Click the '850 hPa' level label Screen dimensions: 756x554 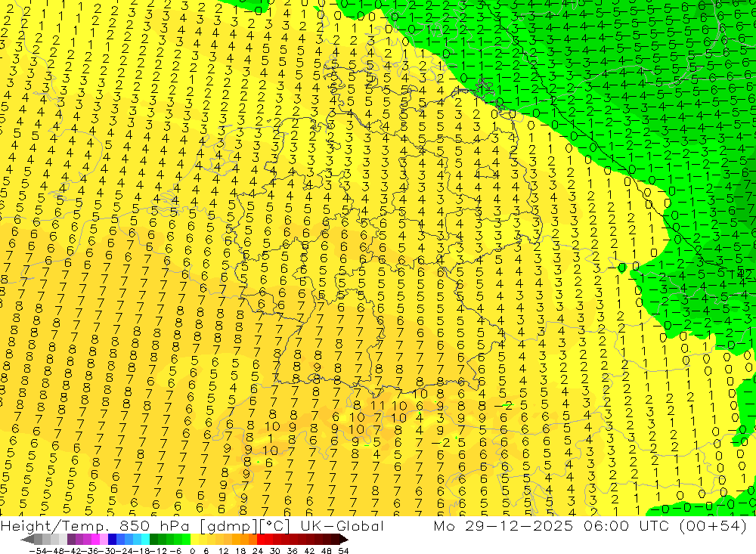pyautogui.click(x=153, y=526)
